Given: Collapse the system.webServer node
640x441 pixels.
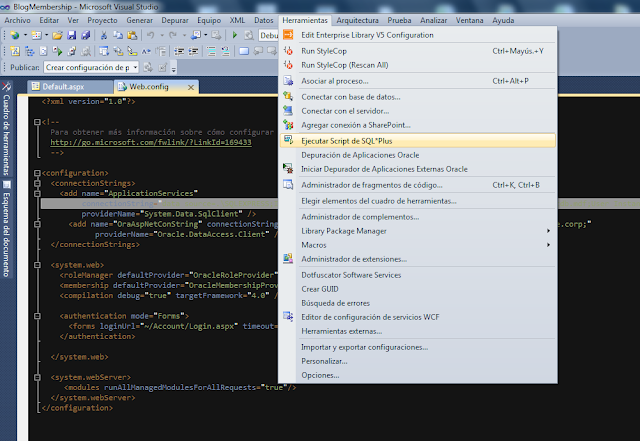Looking at the screenshot, I should [x=37, y=377].
